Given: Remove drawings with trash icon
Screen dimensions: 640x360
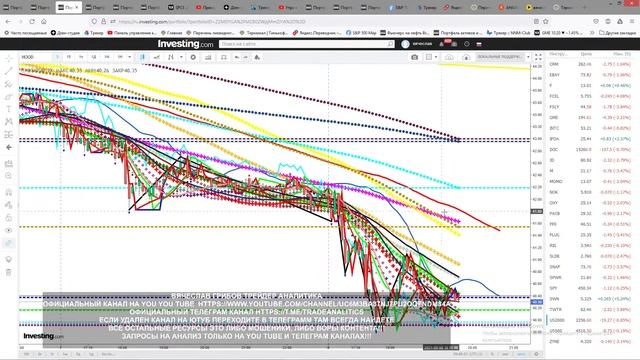Looking at the screenshot, I should pyautogui.click(x=9, y=272).
